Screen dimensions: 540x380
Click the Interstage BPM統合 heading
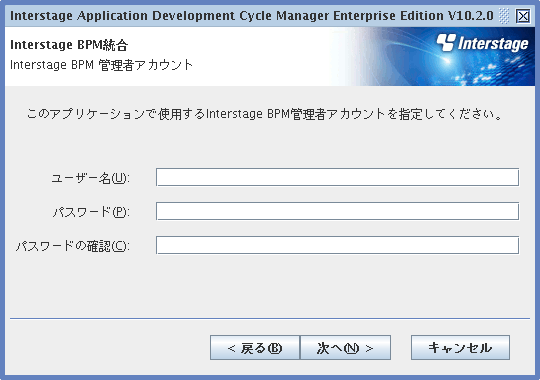click(x=69, y=45)
